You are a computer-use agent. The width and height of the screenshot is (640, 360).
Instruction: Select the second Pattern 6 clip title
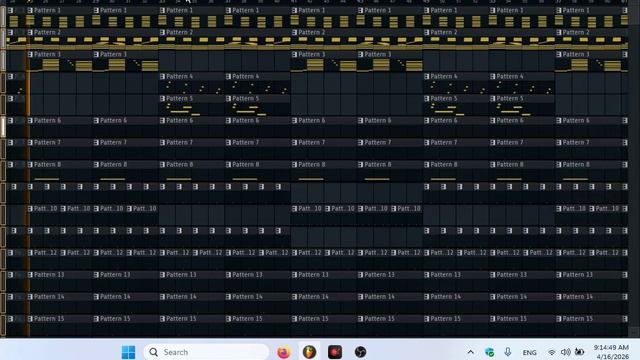(113, 120)
